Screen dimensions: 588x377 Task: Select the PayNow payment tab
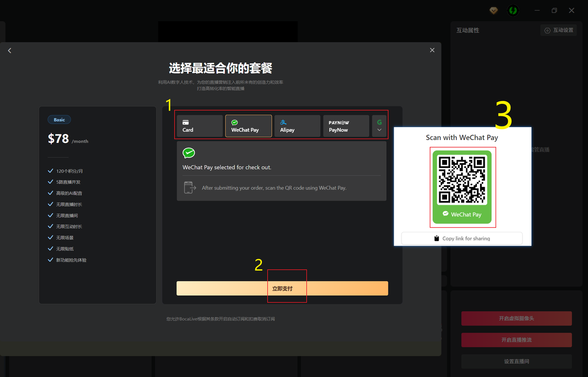point(346,126)
